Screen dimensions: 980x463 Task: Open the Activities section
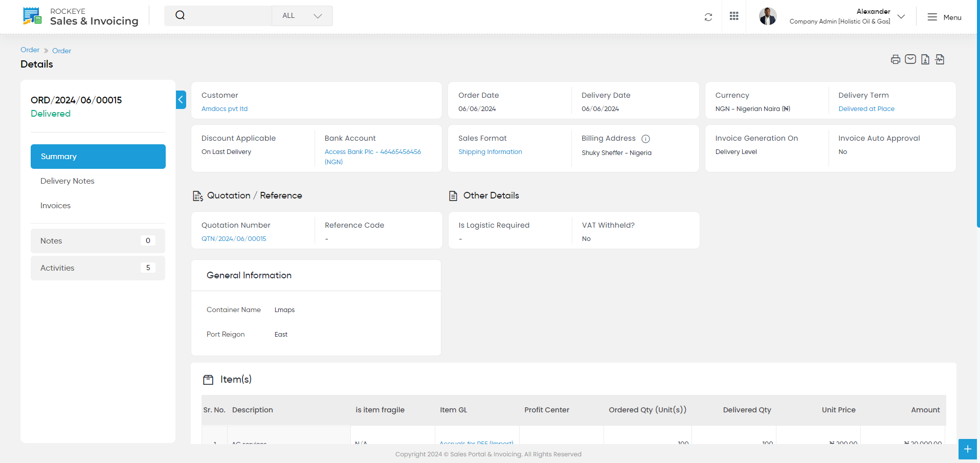pyautogui.click(x=98, y=268)
